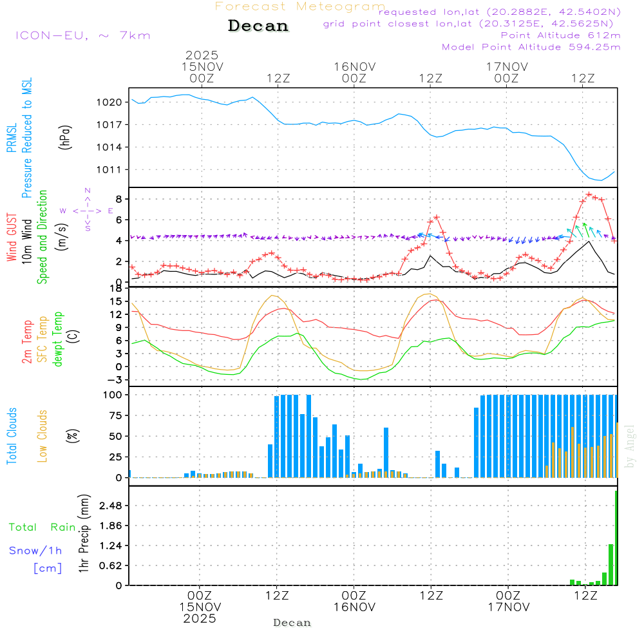Click the Decan label below the time axis
The image size is (644, 644).
click(292, 623)
